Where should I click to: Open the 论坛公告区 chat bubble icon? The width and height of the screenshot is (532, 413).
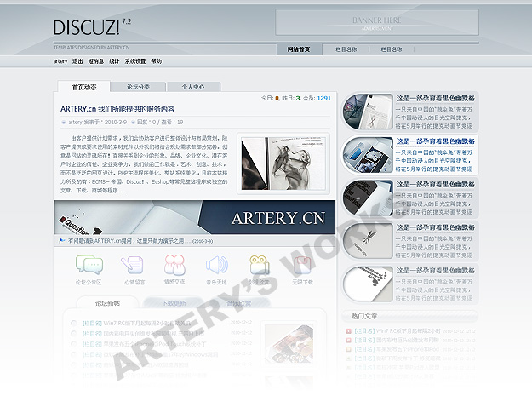[89, 265]
